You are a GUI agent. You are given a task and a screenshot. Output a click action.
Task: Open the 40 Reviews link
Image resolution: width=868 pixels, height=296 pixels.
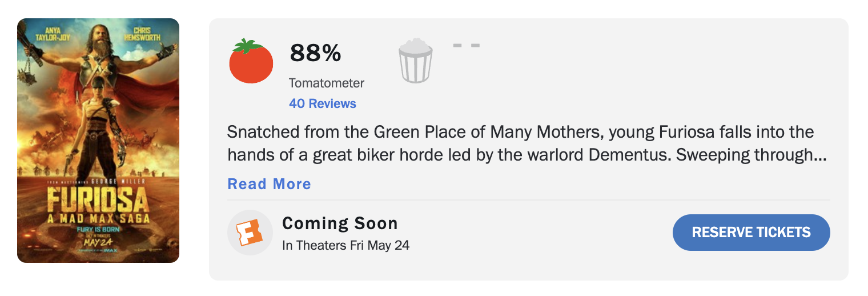tap(322, 103)
